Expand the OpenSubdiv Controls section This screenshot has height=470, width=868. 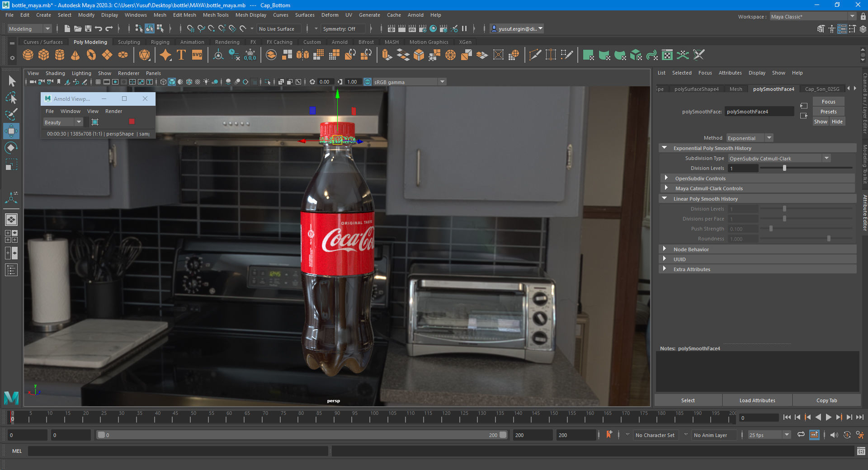(x=666, y=178)
